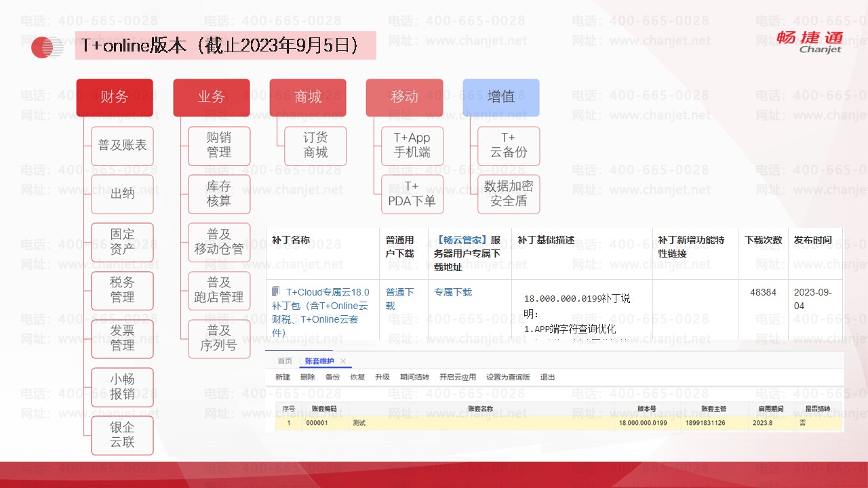
Task: Click 期间结转 in the account toolbar
Action: click(414, 378)
